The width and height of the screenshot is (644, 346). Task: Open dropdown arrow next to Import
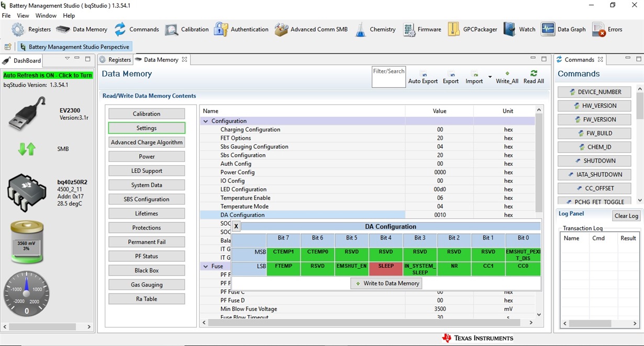[490, 77]
